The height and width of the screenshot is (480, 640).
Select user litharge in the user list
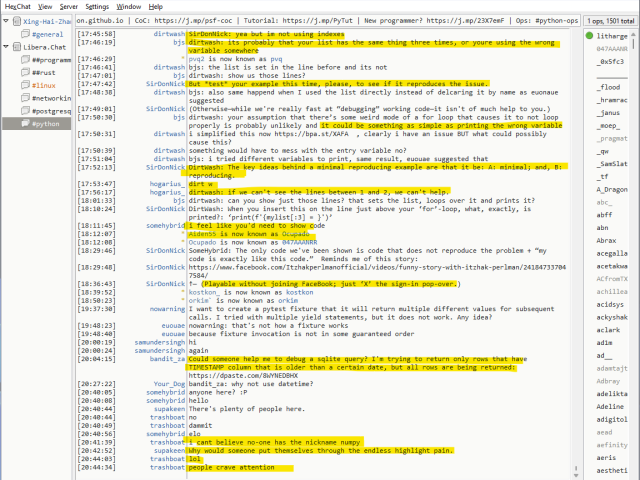[x=611, y=36]
